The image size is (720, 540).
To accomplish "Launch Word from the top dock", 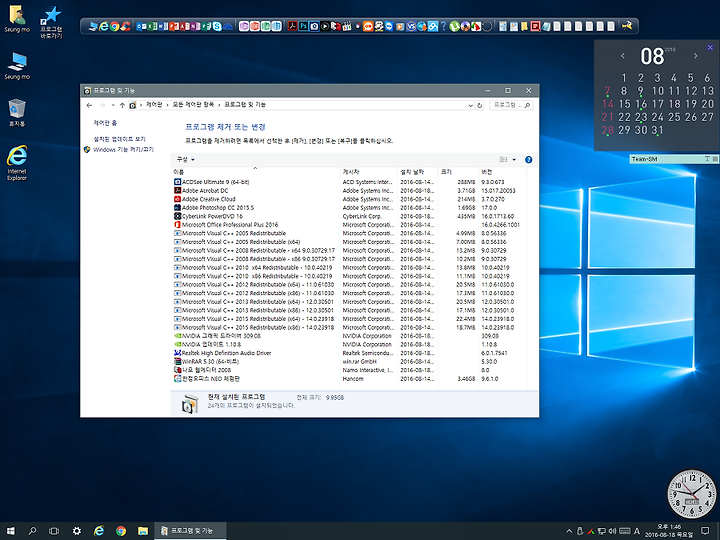I will tap(161, 26).
